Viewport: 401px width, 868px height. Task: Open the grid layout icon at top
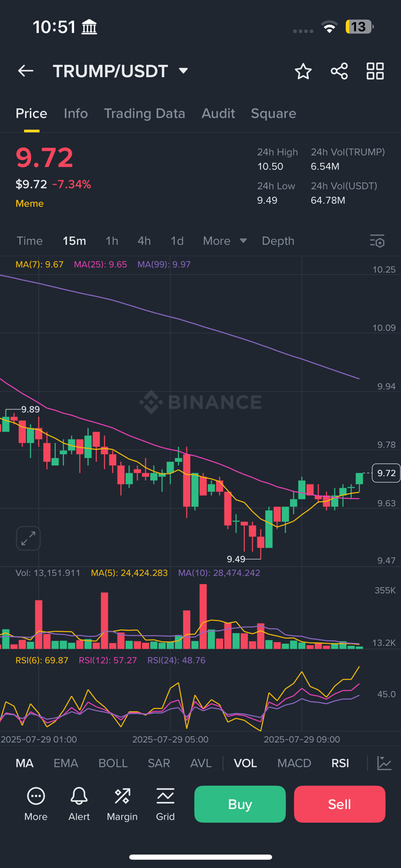(375, 71)
